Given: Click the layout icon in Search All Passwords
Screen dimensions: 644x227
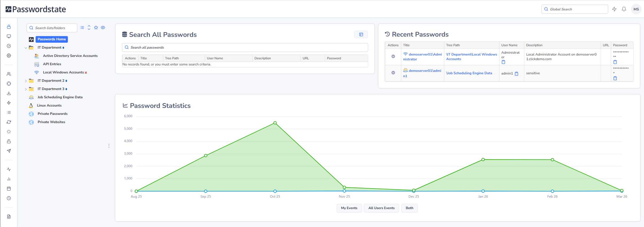Looking at the screenshot, I should click(x=361, y=34).
